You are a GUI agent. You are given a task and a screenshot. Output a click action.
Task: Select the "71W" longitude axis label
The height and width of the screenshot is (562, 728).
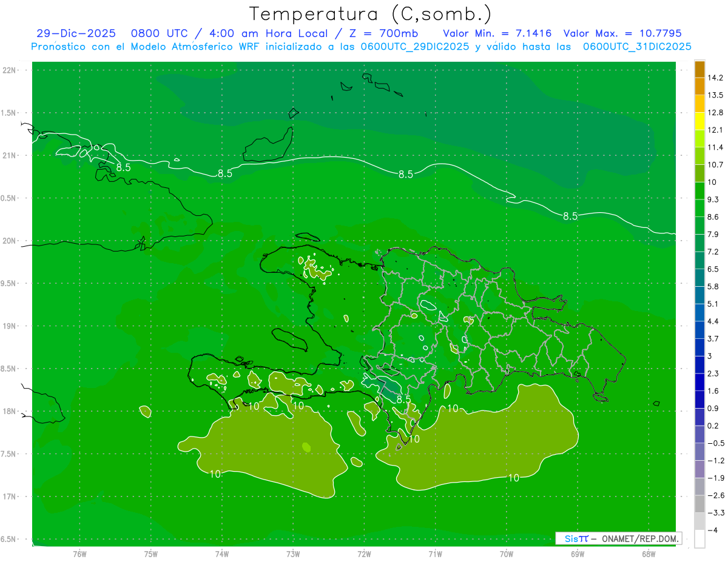pyautogui.click(x=435, y=554)
